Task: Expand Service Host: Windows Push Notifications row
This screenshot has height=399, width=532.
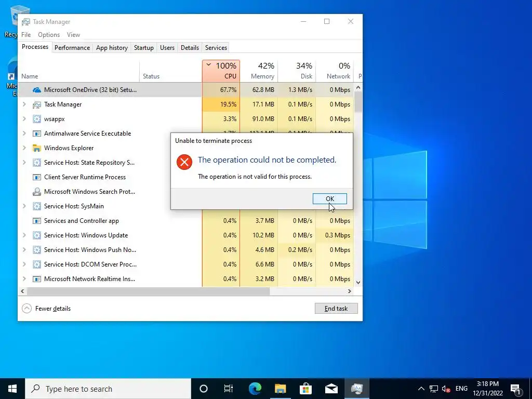Action: (24, 250)
